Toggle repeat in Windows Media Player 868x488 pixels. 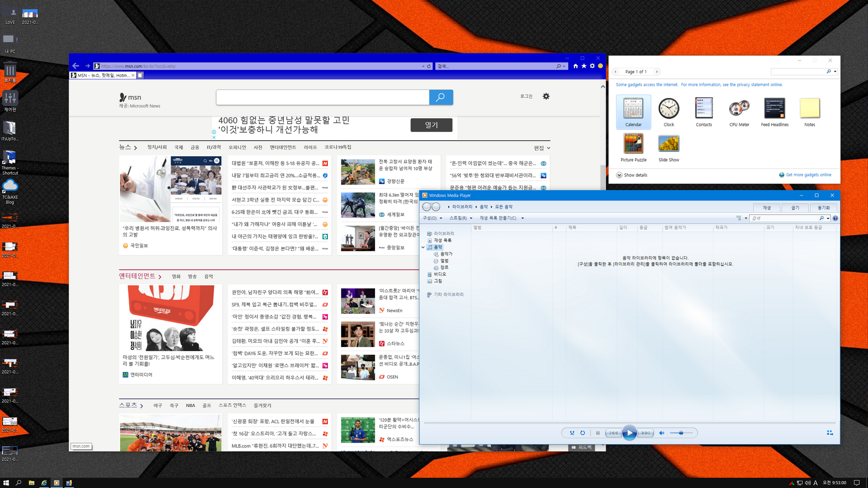pyautogui.click(x=583, y=433)
